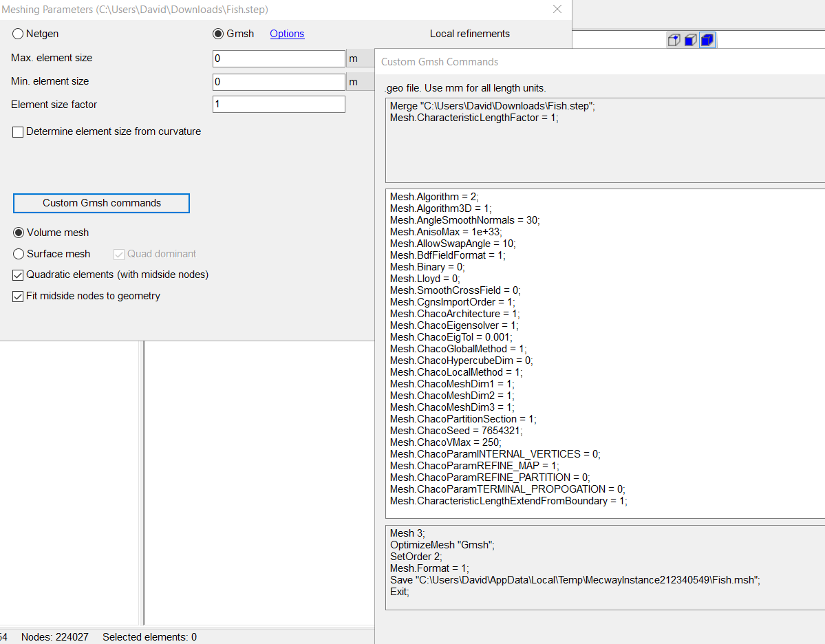The width and height of the screenshot is (825, 644).
Task: Uncheck Quadratic elements with midside nodes
Action: click(x=111, y=275)
